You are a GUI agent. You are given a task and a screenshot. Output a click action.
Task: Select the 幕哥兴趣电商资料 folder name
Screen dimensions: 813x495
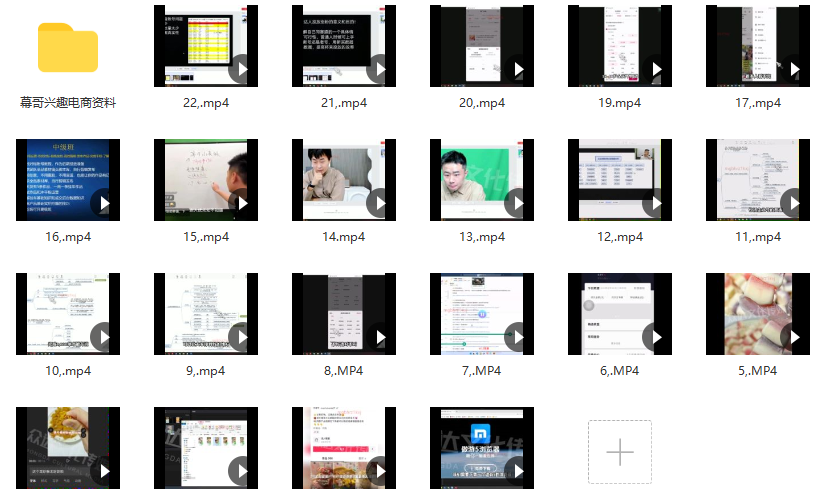(68, 103)
